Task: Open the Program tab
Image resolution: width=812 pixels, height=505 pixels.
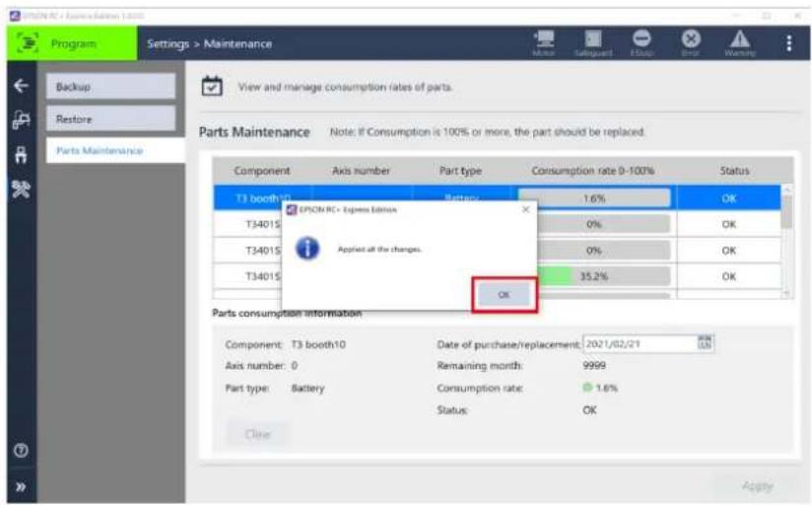Action: 72,43
